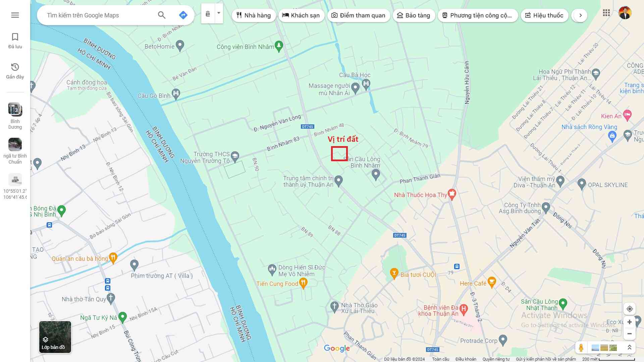Screen dimensions: 644x362
Task: Open the hamburger main menu
Action: [15, 15]
